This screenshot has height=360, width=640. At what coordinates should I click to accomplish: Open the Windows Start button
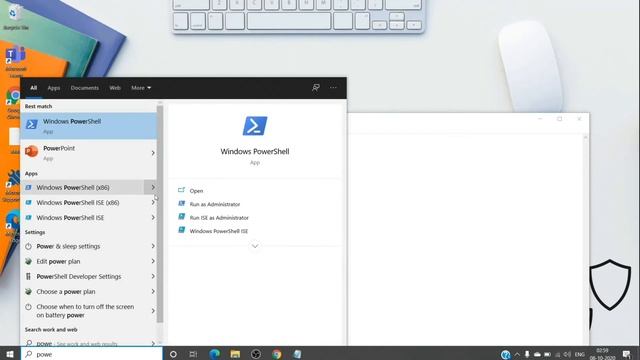coord(10,354)
